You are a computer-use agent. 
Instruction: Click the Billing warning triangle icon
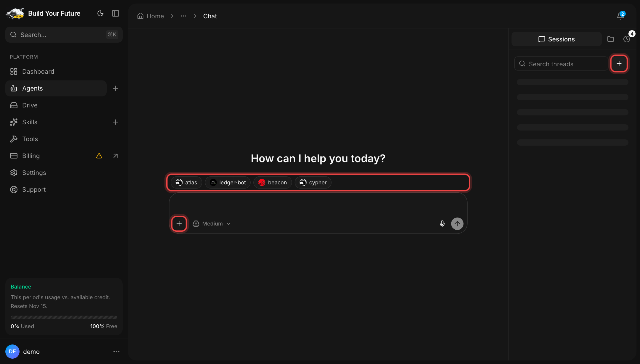point(99,156)
